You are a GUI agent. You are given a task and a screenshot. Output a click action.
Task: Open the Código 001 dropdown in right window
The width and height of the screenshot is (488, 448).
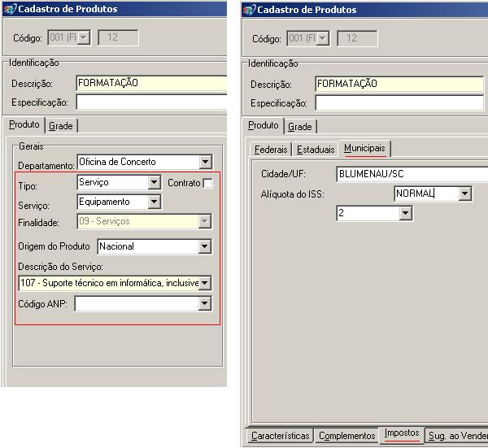323,38
